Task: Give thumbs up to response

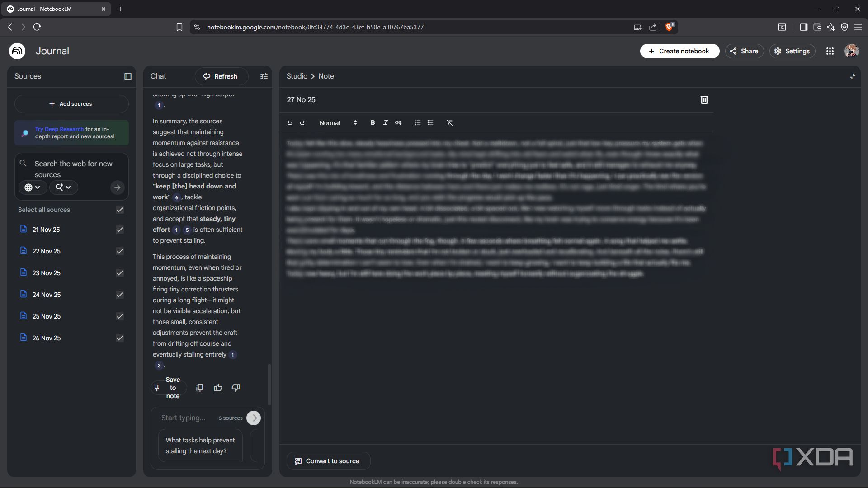Action: 218,388
